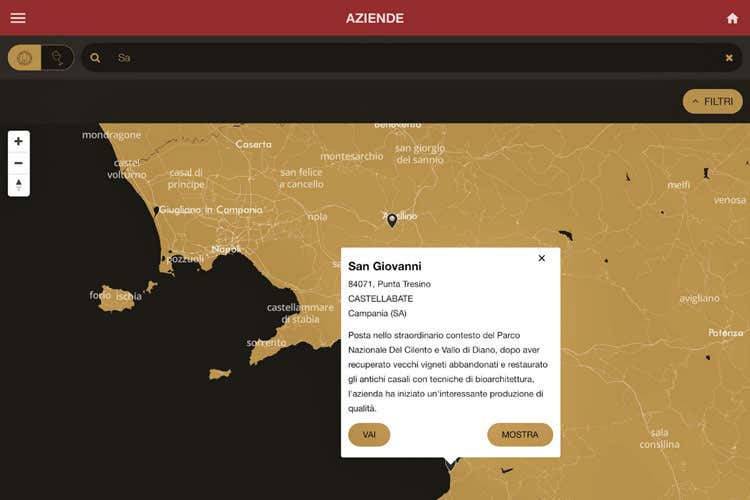Zoom out on the map
This screenshot has width=750, height=500.
[x=19, y=163]
